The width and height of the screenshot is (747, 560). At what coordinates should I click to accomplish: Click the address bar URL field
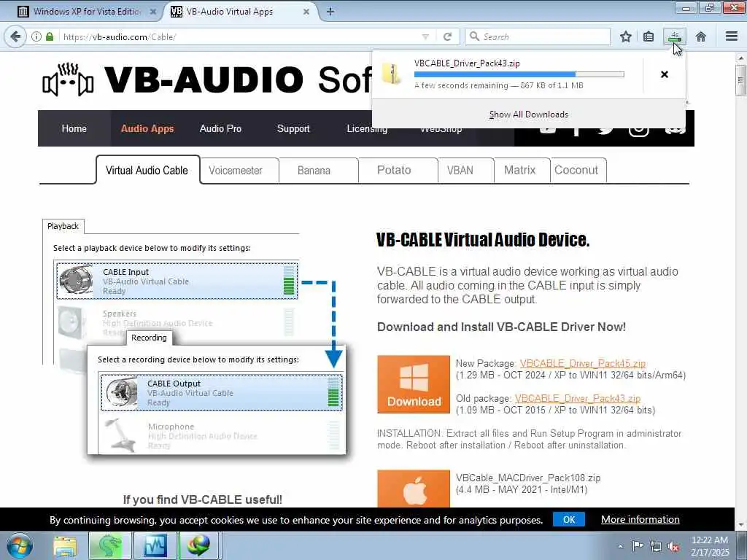pos(239,36)
